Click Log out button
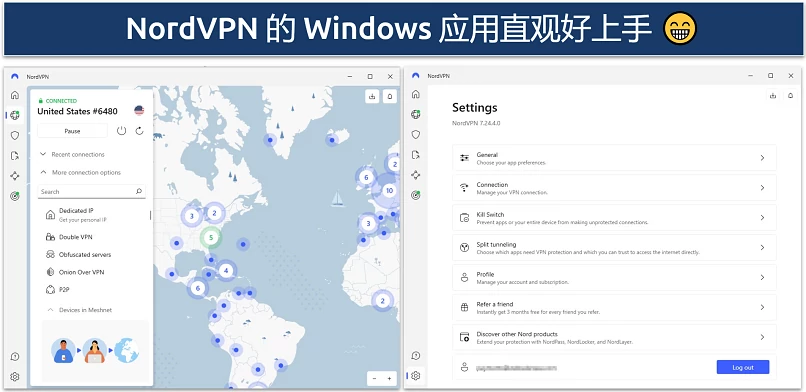This screenshot has width=806, height=392. (x=743, y=367)
